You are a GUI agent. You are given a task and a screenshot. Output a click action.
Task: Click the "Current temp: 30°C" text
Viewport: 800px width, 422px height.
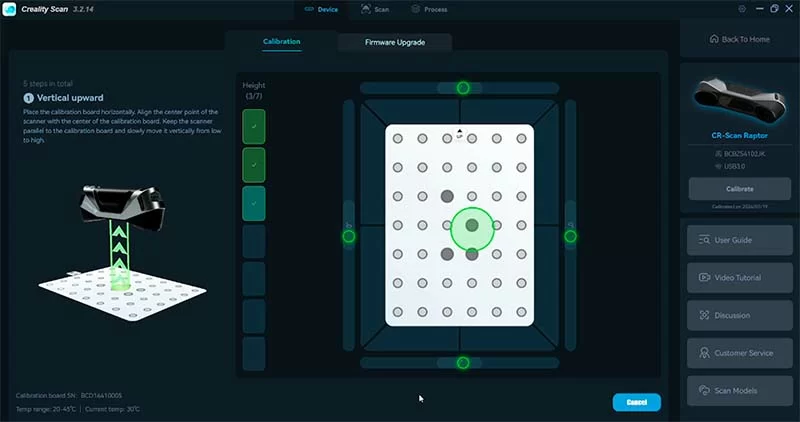(x=112, y=409)
